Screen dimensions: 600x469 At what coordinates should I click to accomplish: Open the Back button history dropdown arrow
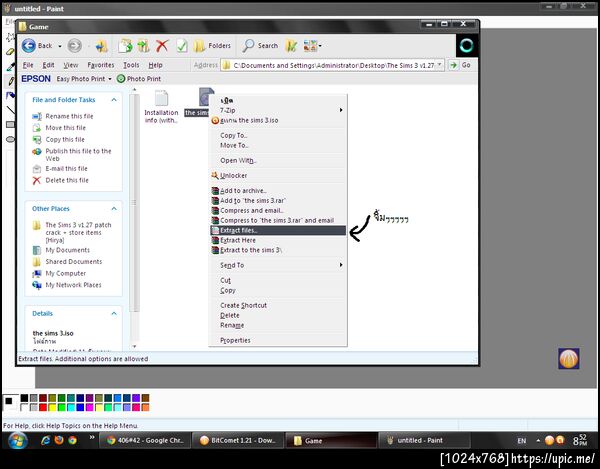(60, 46)
